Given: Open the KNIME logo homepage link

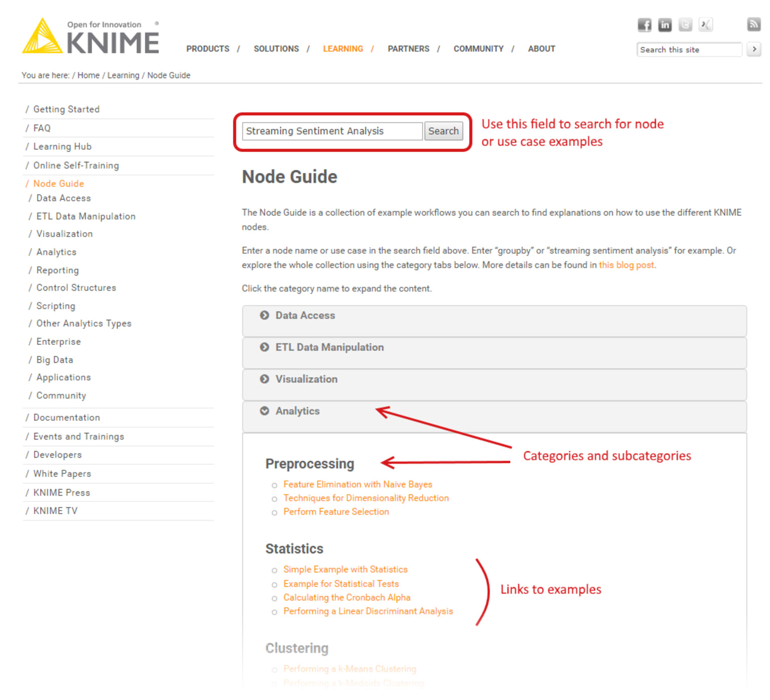Looking at the screenshot, I should (x=91, y=37).
